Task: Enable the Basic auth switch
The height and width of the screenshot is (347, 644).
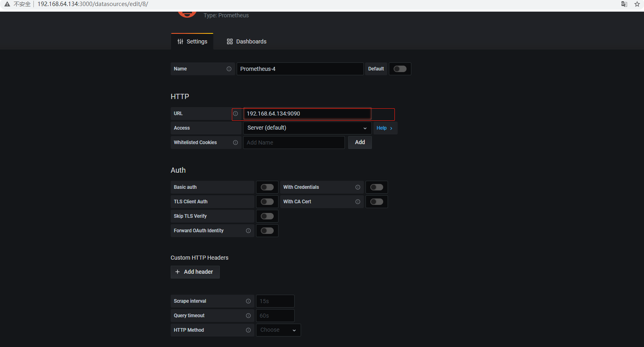Action: click(x=267, y=187)
